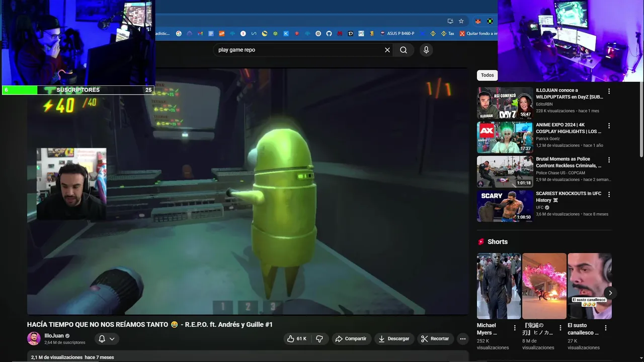Click the SCARY UFC knockouts thumbnail
This screenshot has height=362, width=644.
coord(505,206)
